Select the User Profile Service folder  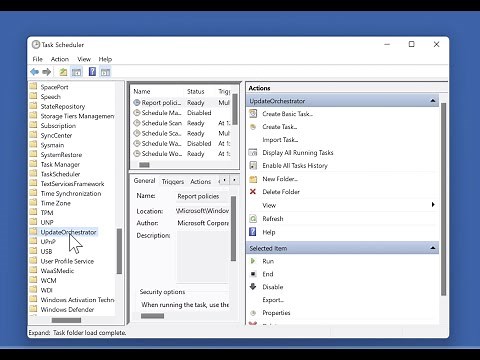point(67,261)
